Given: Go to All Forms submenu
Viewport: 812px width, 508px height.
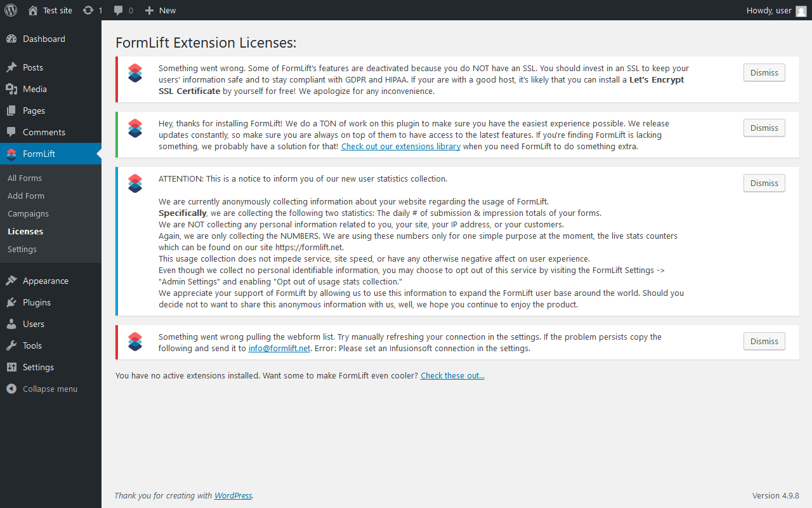Looking at the screenshot, I should click(x=25, y=178).
